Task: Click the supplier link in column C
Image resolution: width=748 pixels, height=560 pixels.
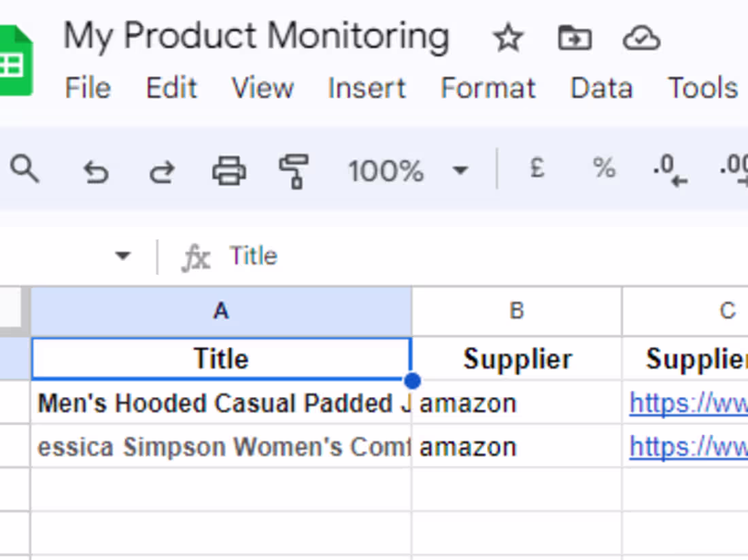Action: [x=687, y=403]
